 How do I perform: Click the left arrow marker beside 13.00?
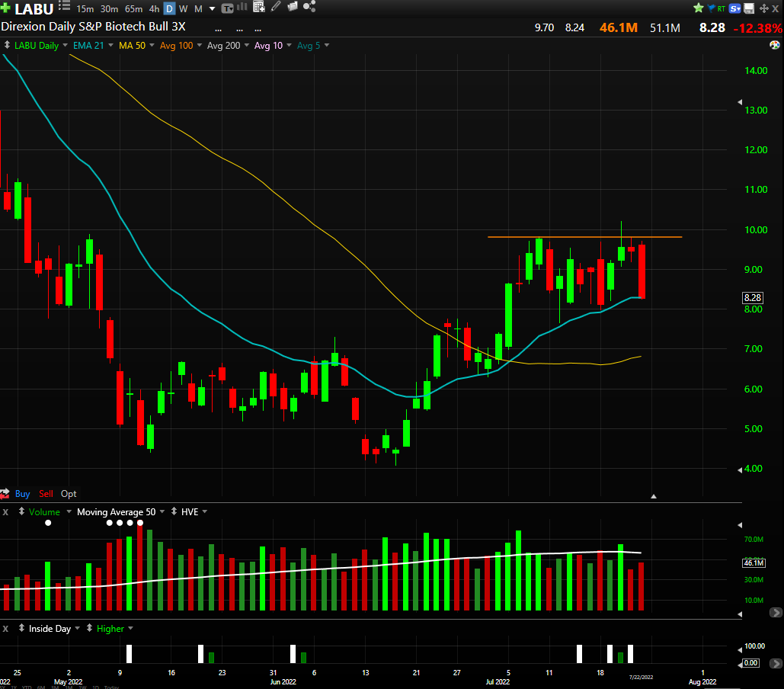pyautogui.click(x=740, y=102)
